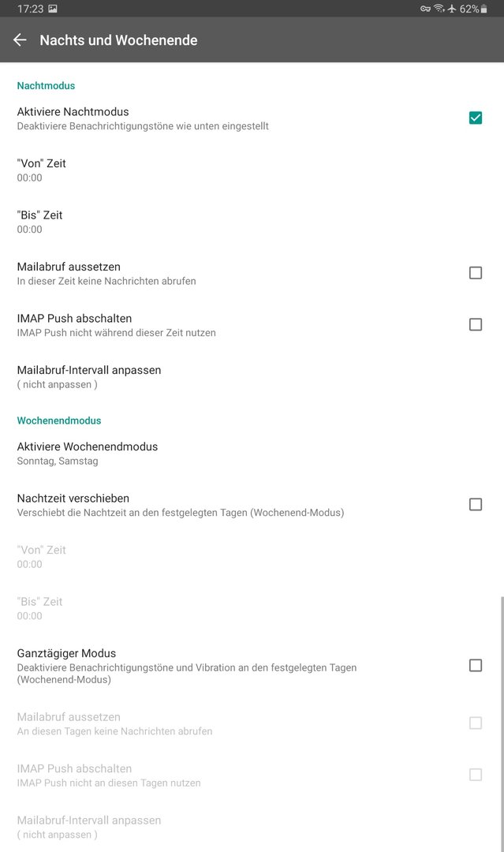Click the vertical scrollbar on right edge
The height and width of the screenshot is (852, 504).
[x=502, y=723]
